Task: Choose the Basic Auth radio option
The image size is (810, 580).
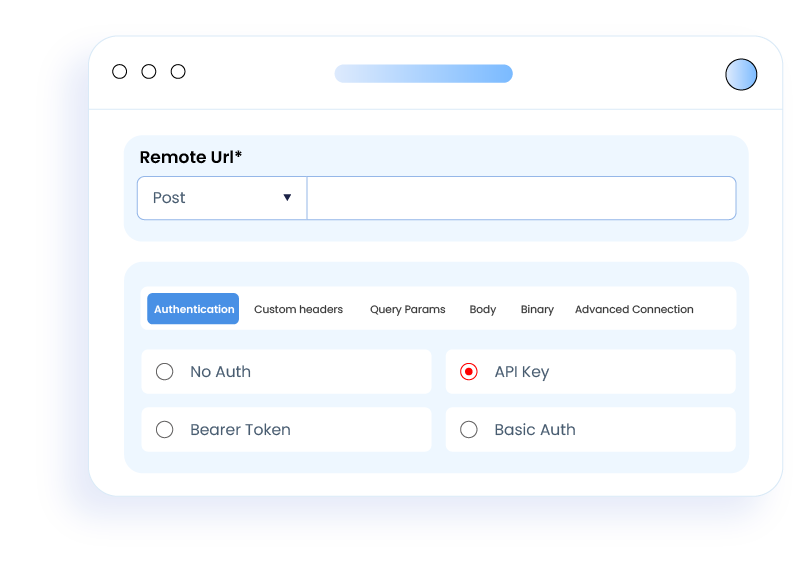Action: click(x=469, y=430)
